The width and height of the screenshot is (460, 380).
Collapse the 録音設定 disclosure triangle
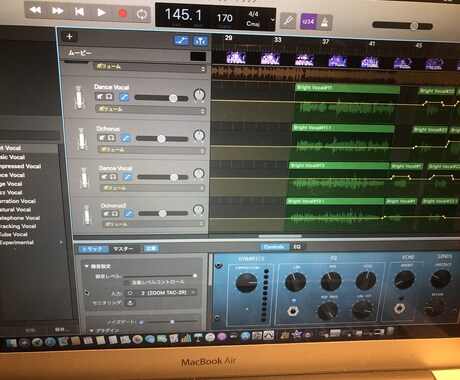click(x=87, y=266)
